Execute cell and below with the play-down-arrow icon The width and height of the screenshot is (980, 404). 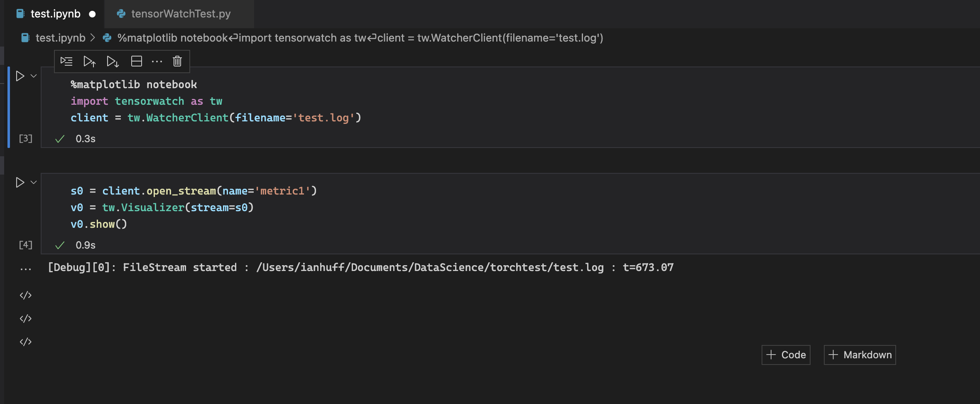pyautogui.click(x=113, y=61)
